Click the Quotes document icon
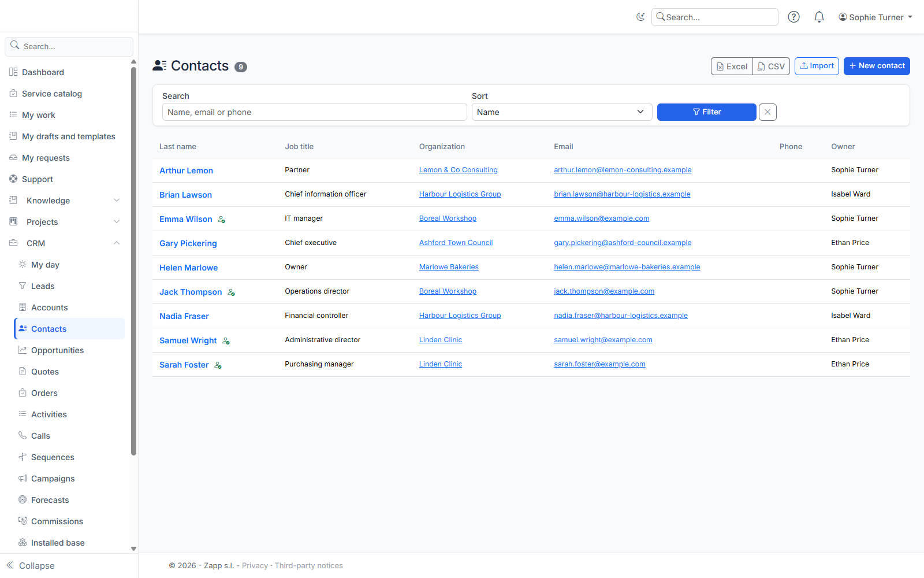 click(x=23, y=371)
